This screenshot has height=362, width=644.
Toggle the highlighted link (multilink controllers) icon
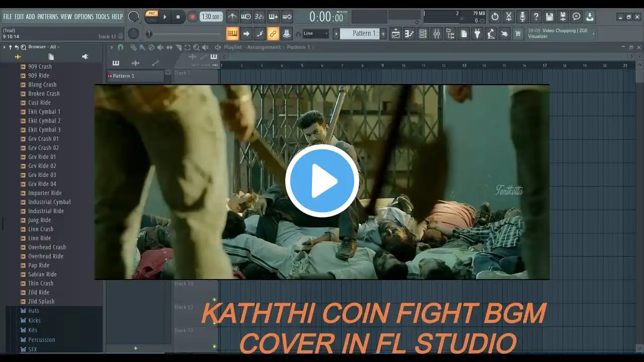click(273, 34)
